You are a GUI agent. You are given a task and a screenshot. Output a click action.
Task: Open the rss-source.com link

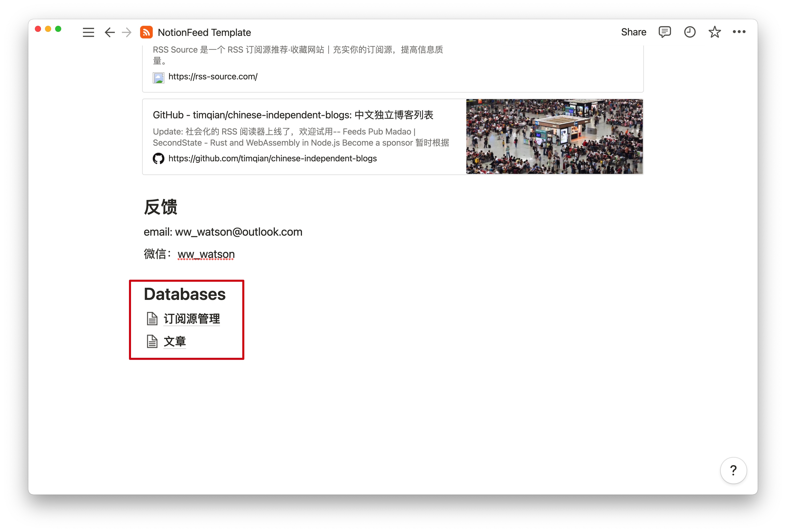[x=213, y=77]
